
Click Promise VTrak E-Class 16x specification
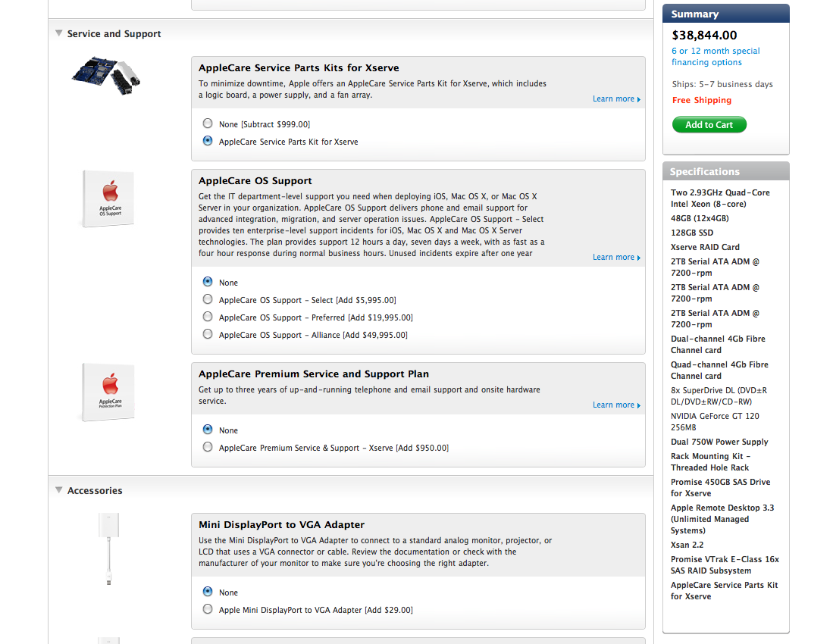tap(725, 565)
